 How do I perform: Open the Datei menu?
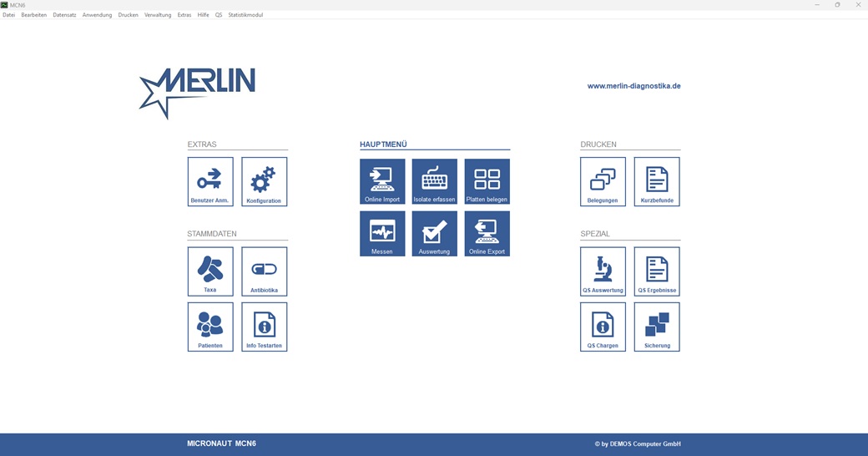8,15
